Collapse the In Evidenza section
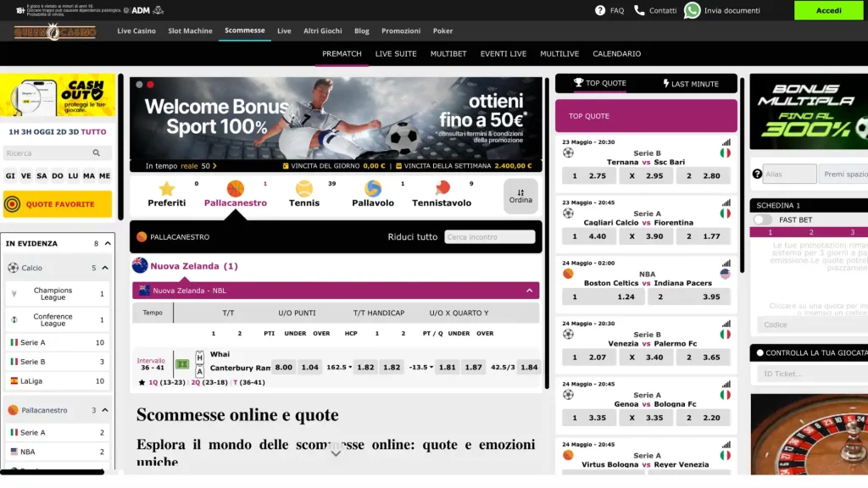 coord(108,243)
